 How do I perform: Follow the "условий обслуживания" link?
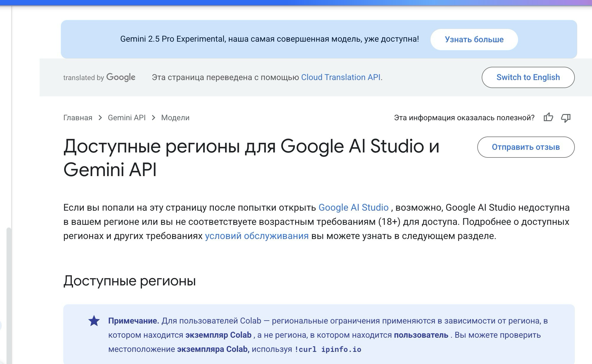click(x=257, y=236)
